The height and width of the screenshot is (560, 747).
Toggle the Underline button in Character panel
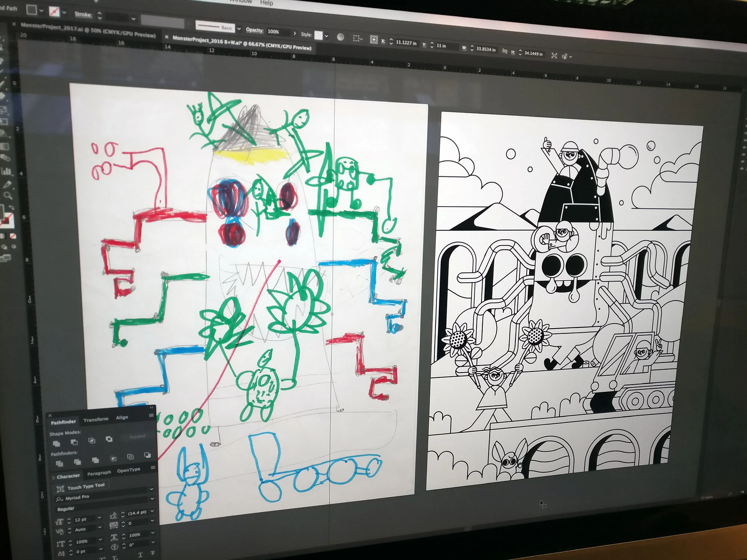(140, 555)
